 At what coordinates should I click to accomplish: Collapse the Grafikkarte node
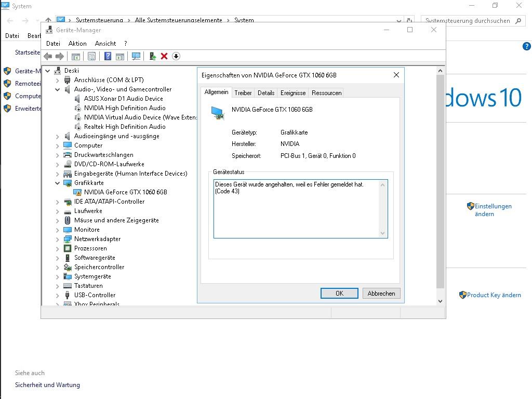coord(57,183)
